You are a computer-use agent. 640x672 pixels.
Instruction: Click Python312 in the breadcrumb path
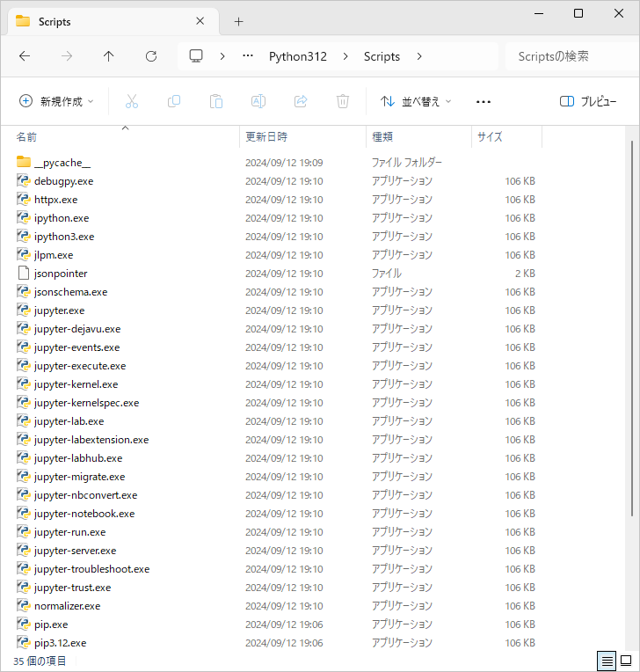297,56
